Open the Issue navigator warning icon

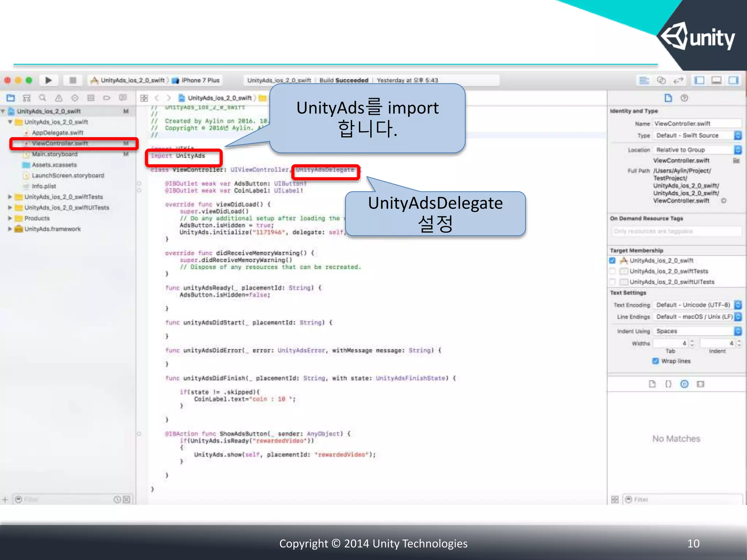click(x=59, y=98)
